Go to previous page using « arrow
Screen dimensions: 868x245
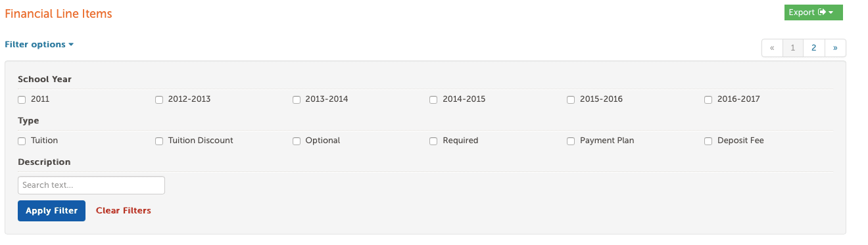[772, 48]
